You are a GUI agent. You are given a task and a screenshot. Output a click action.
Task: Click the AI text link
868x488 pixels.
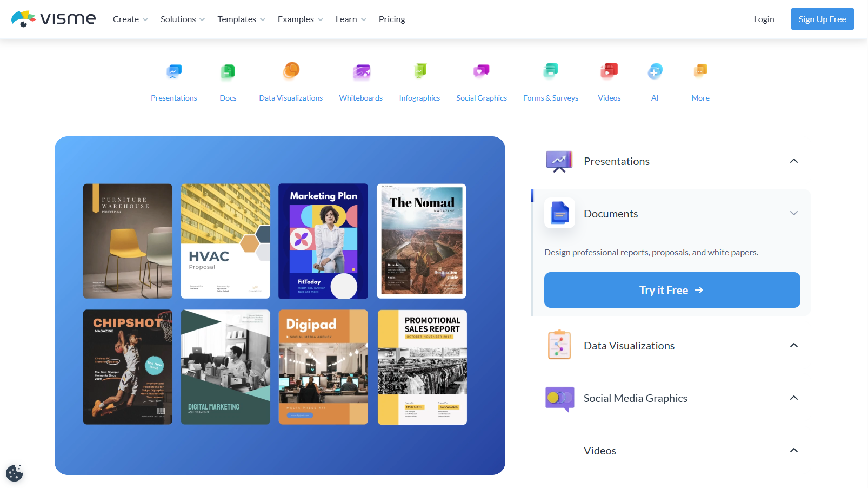coord(655,98)
